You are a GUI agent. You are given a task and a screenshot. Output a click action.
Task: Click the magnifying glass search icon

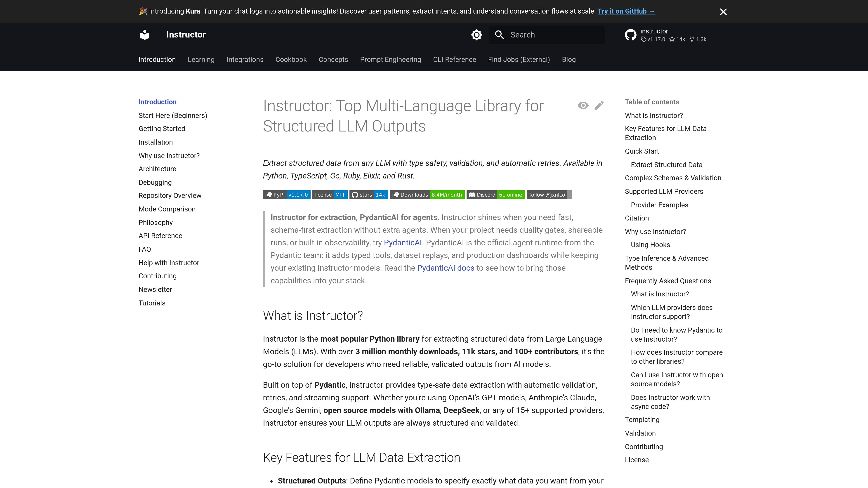tap(499, 35)
